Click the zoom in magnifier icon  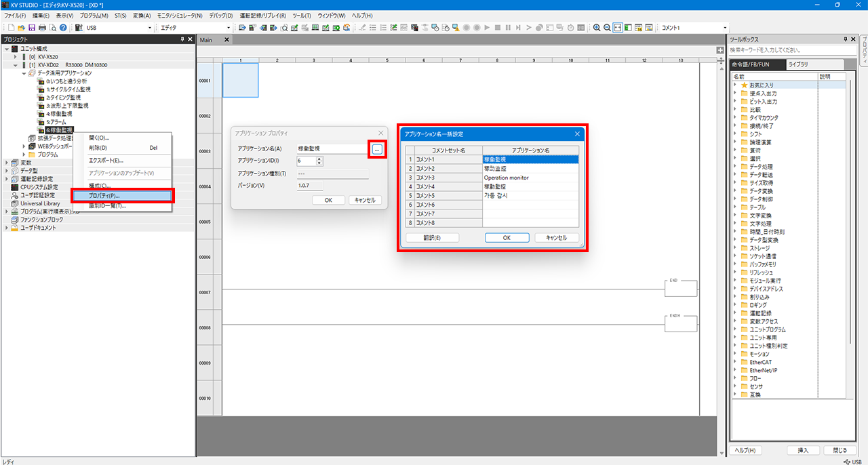[597, 28]
